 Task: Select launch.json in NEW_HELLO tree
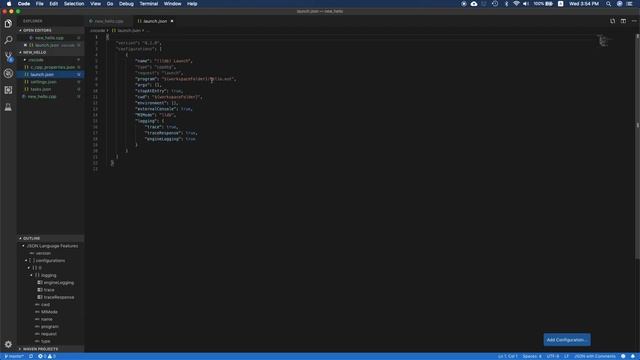coord(51,74)
